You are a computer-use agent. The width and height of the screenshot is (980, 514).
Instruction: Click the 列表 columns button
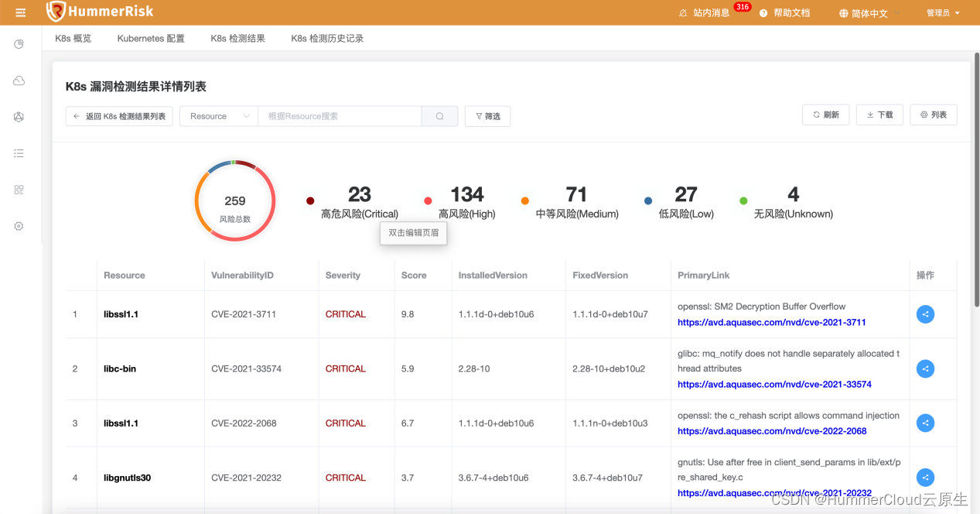tap(934, 115)
